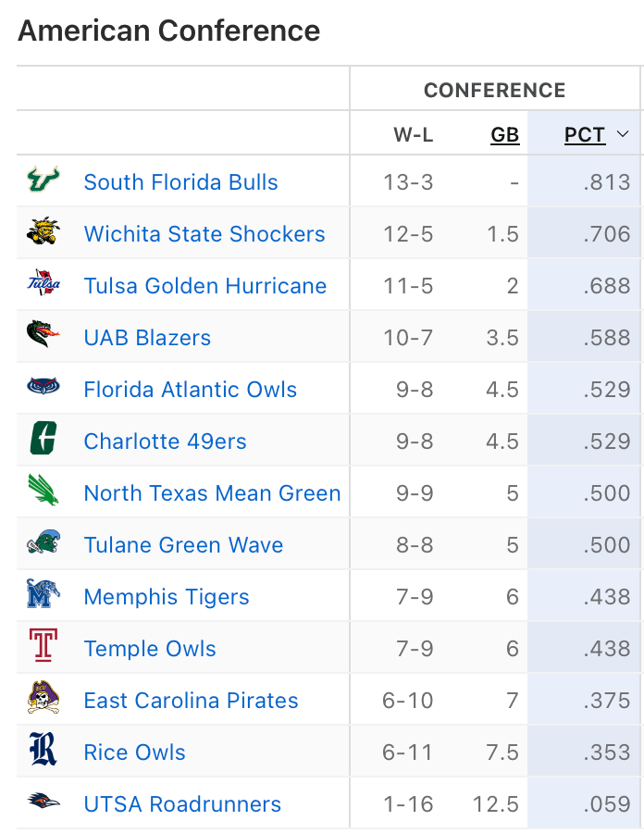Click the Florida Atlantic Owls logo

point(43,389)
